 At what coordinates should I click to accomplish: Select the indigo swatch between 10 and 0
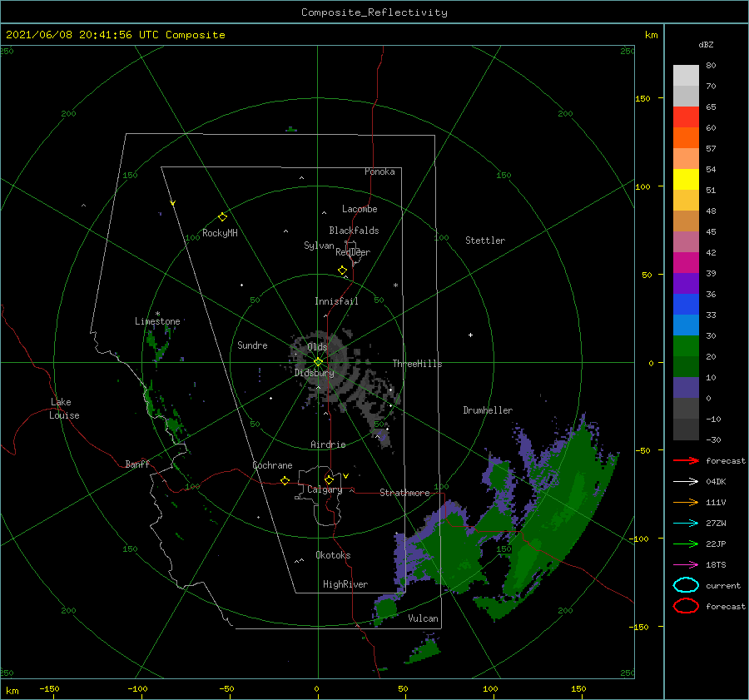(686, 388)
